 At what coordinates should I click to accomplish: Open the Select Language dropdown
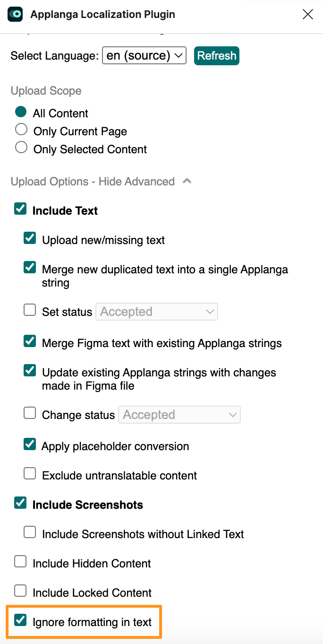pyautogui.click(x=144, y=55)
